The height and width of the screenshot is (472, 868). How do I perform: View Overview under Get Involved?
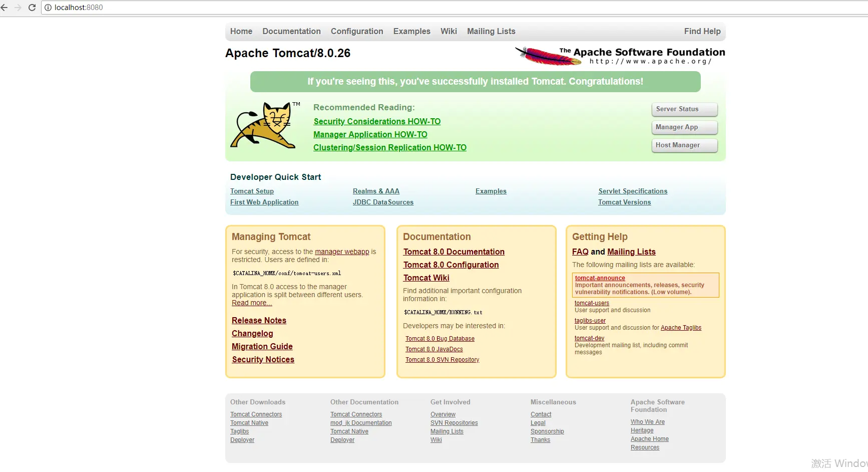click(443, 414)
